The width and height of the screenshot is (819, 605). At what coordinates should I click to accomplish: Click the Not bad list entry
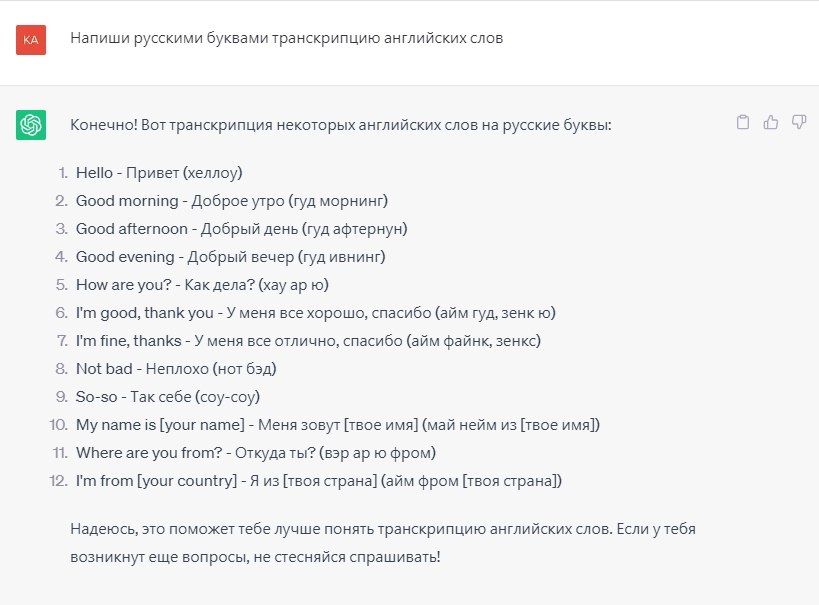176,369
